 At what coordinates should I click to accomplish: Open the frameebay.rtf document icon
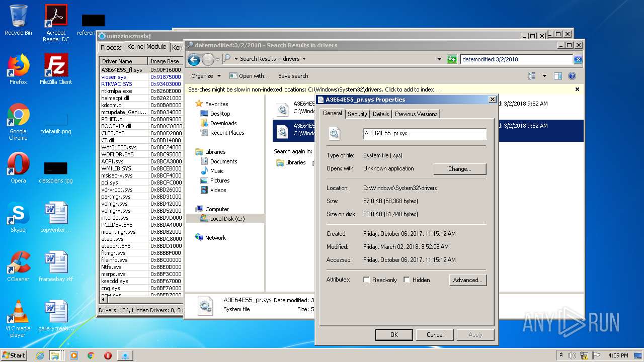pos(56,266)
